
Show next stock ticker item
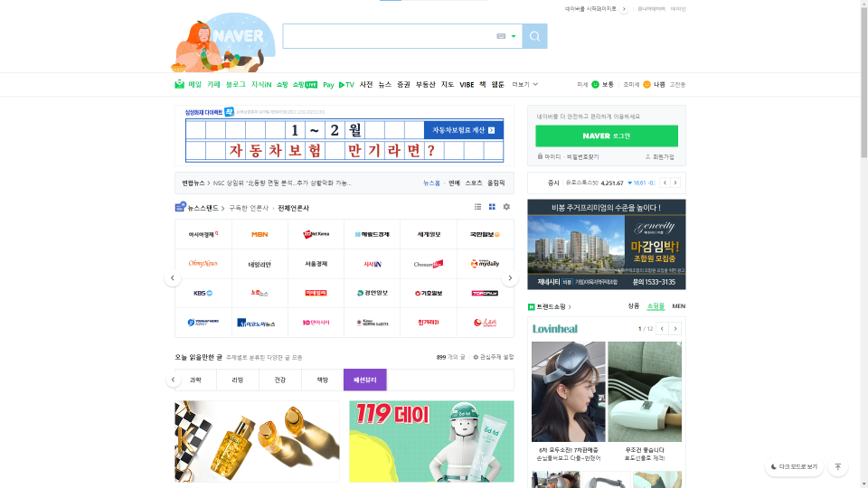pyautogui.click(x=675, y=183)
